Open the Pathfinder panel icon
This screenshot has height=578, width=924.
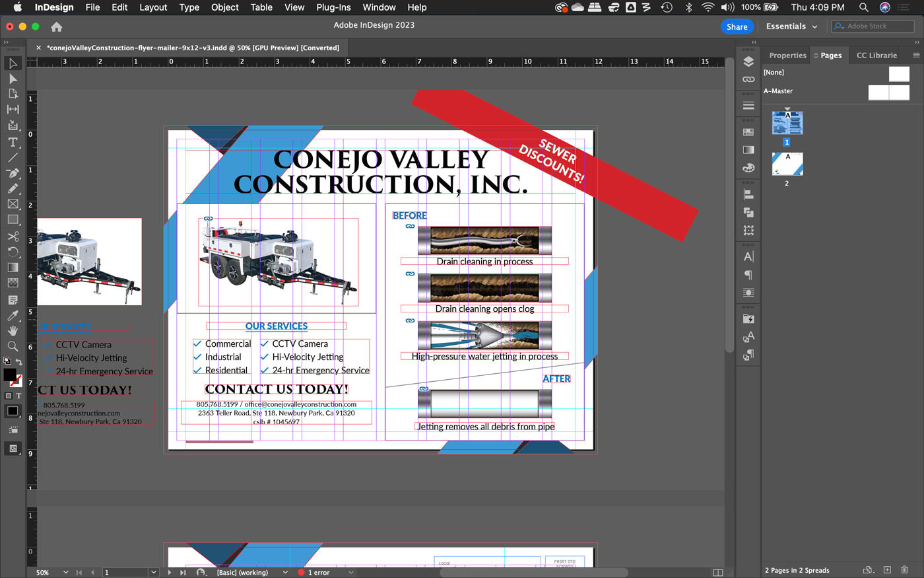pos(748,212)
